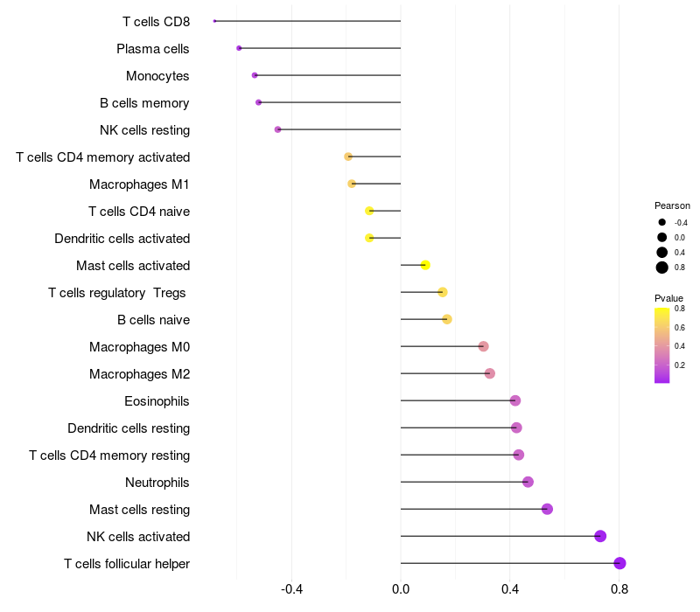Screen dimensions: 700x612
Task: Click the T cells follicular helper data point
Action: [x=619, y=563]
